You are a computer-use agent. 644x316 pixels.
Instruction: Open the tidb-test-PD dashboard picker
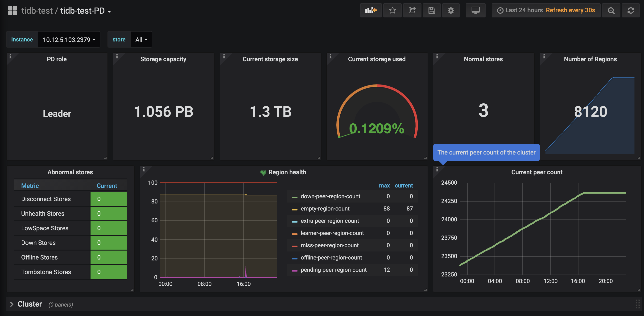click(86, 11)
